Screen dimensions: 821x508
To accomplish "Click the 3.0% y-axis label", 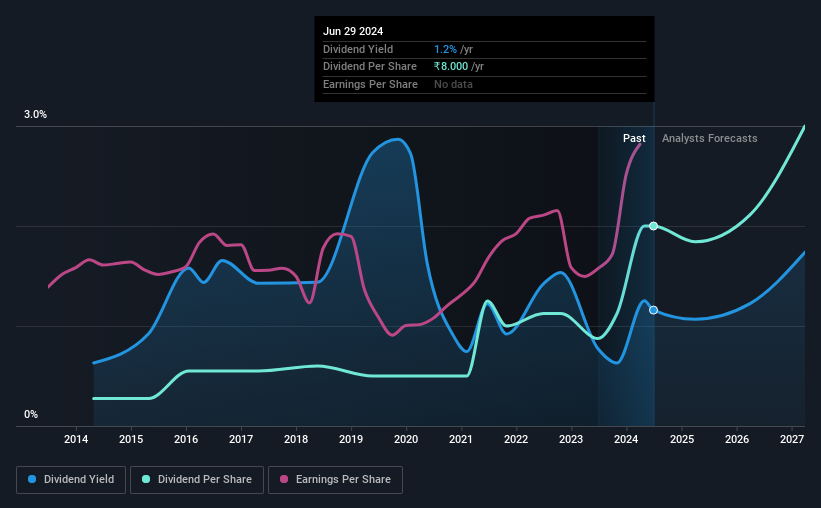I will point(35,115).
